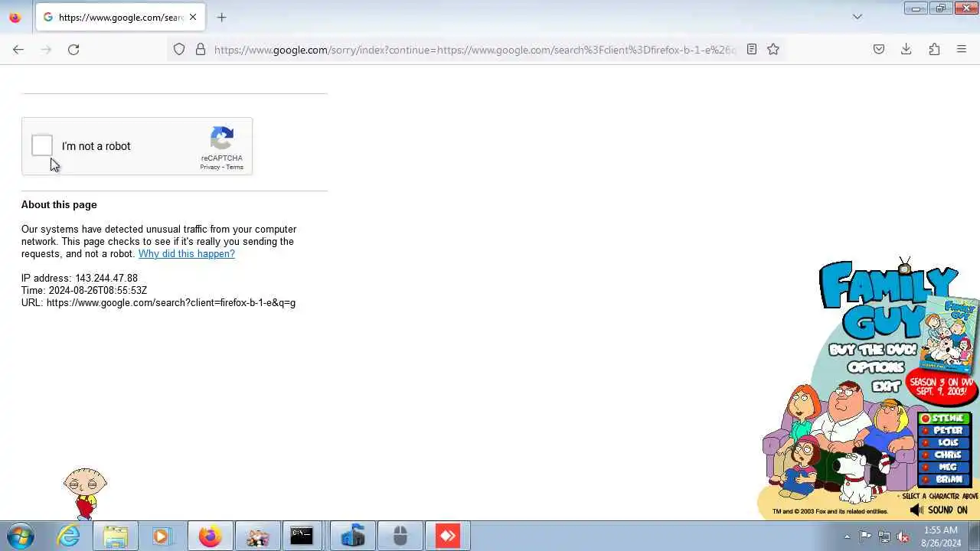Click the tracking protection shield icon
Image resolution: width=980 pixels, height=551 pixels.
179,49
